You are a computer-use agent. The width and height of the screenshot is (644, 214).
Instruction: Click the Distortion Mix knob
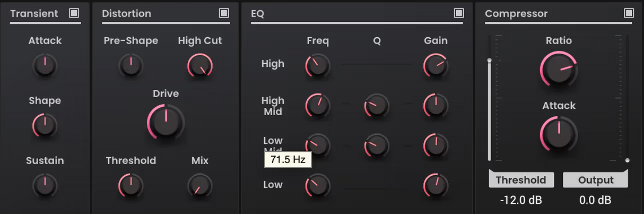tap(200, 185)
